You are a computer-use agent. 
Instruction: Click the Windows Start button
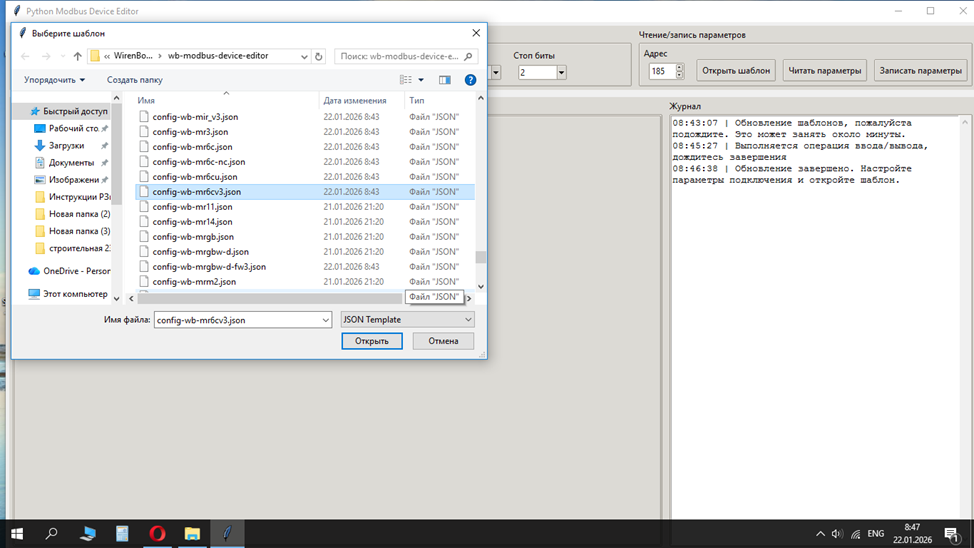(x=17, y=534)
